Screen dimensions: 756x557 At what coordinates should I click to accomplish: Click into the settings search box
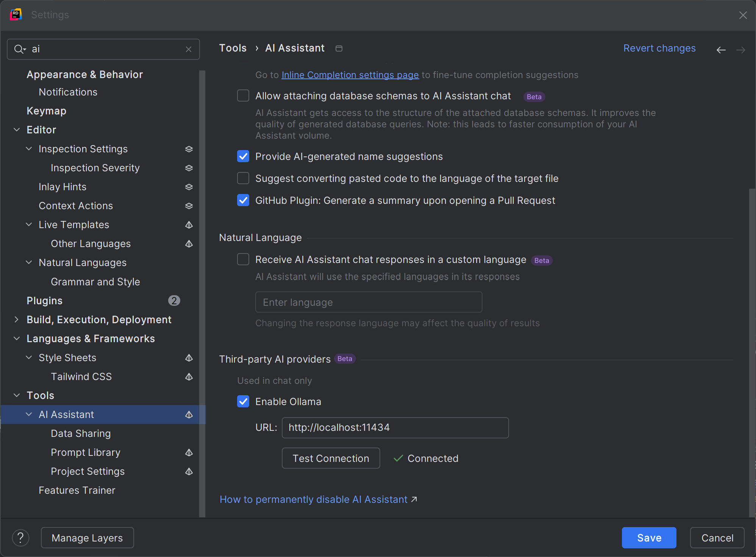(103, 49)
